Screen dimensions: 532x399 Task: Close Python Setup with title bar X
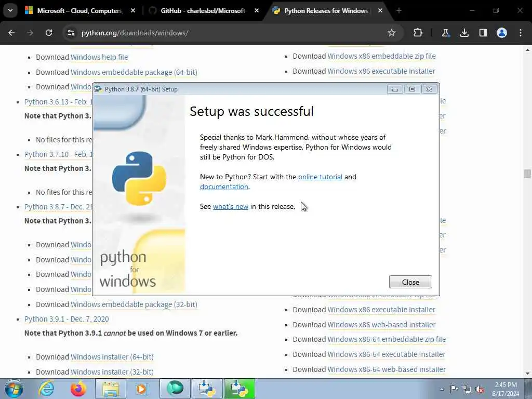[x=429, y=89]
